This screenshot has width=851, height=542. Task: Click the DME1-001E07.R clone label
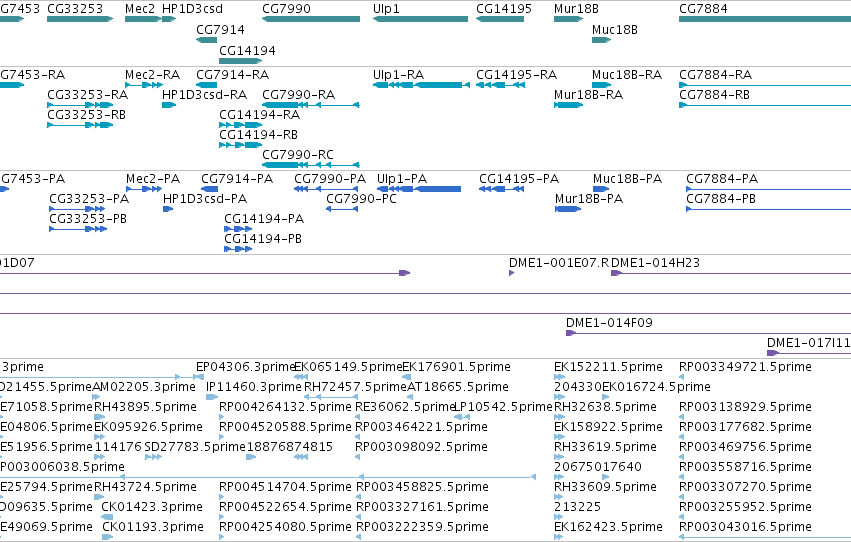tap(558, 263)
